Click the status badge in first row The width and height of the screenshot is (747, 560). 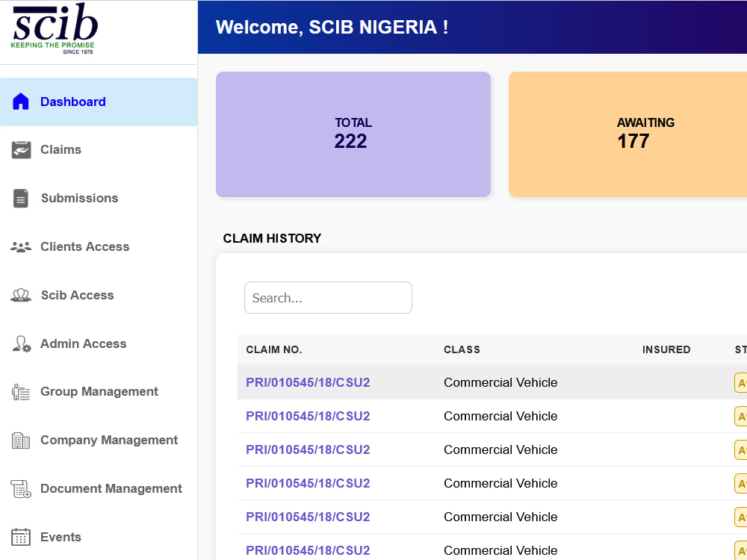point(741,383)
